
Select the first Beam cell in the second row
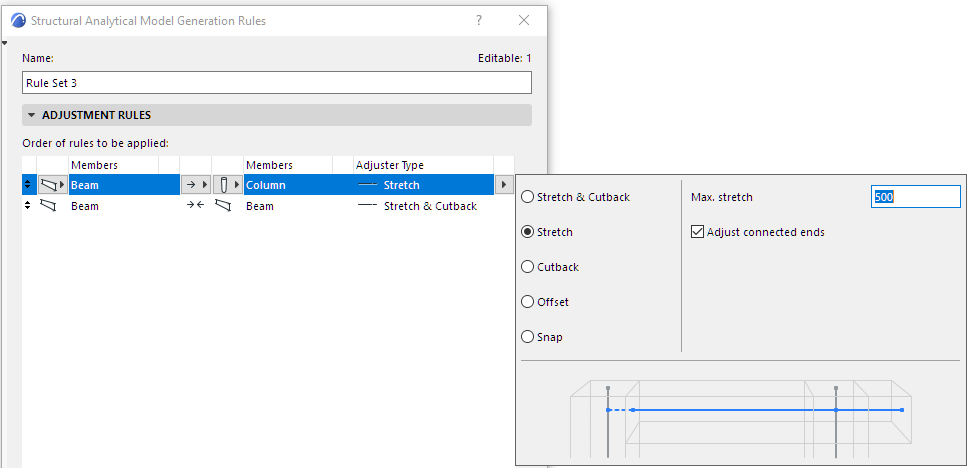point(124,206)
